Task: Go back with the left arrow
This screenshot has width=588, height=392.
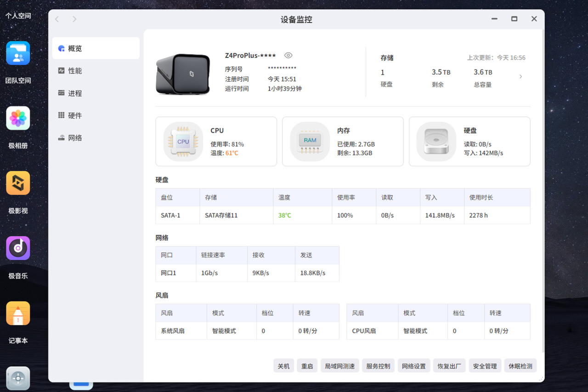Action: tap(57, 19)
